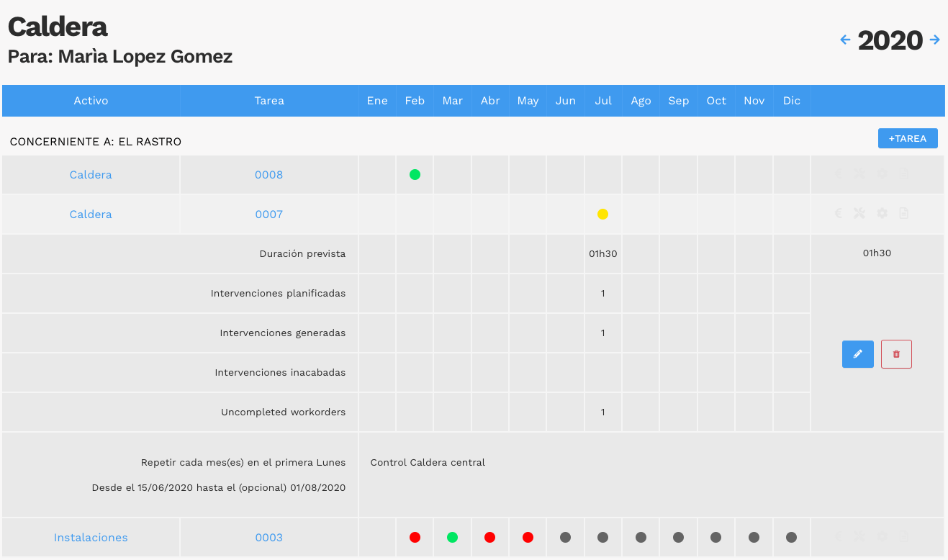
Task: Click the document report icon for task 0007
Action: 904,213
